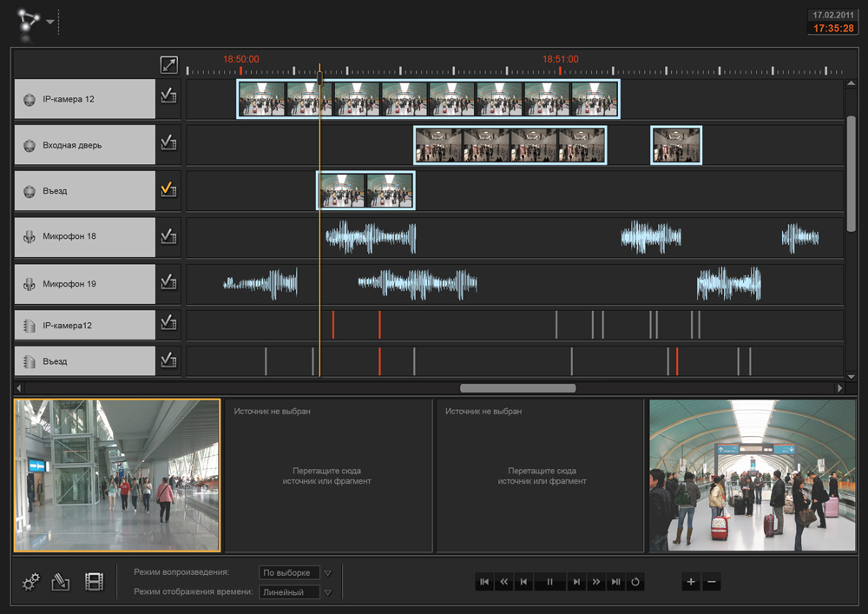The width and height of the screenshot is (868, 614).
Task: Toggle the Микрофон 18 track checkbox
Action: point(168,236)
